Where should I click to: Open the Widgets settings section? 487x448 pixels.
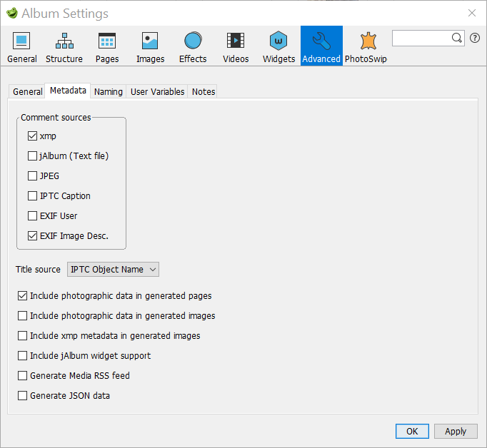[x=278, y=47]
